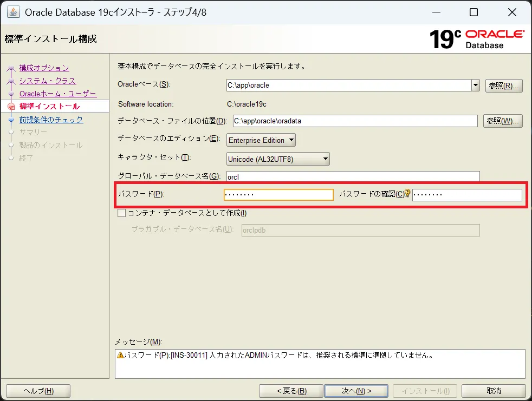
Task: Click the Oracleベース path field
Action: (x=349, y=86)
